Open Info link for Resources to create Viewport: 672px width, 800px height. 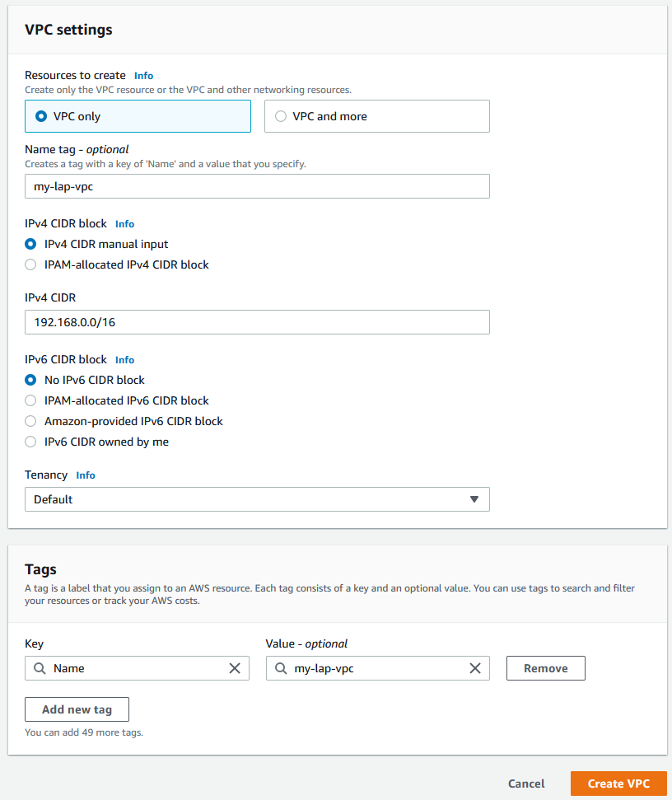pyautogui.click(x=144, y=76)
